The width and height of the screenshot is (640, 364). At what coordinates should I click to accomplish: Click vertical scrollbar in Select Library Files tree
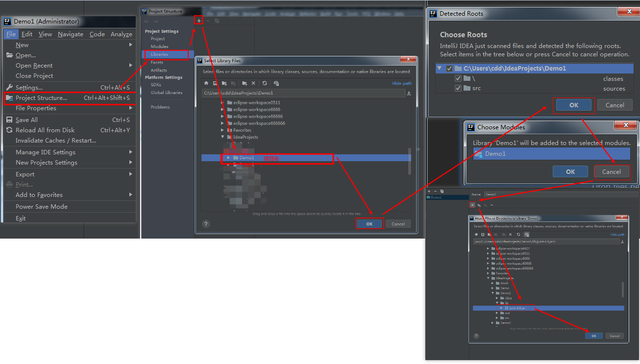click(410, 161)
